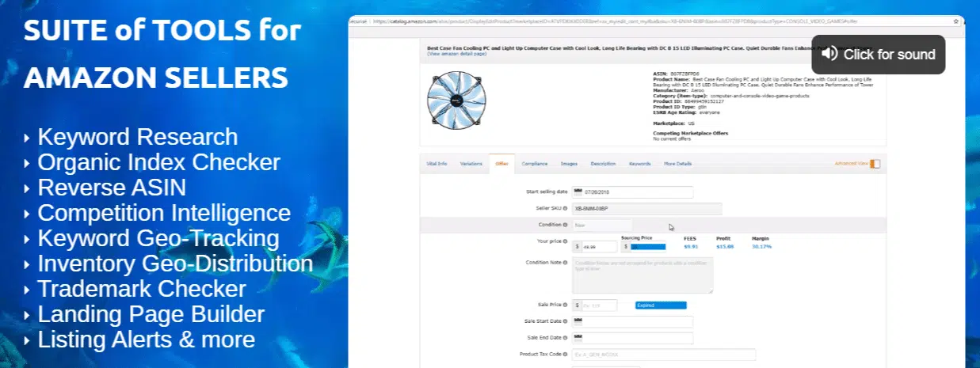Open the Condition dropdown
This screenshot has width=980, height=368.
pos(602,225)
